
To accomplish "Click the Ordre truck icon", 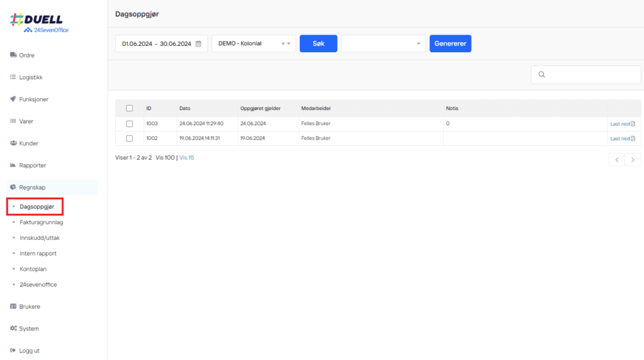I will click(x=13, y=55).
